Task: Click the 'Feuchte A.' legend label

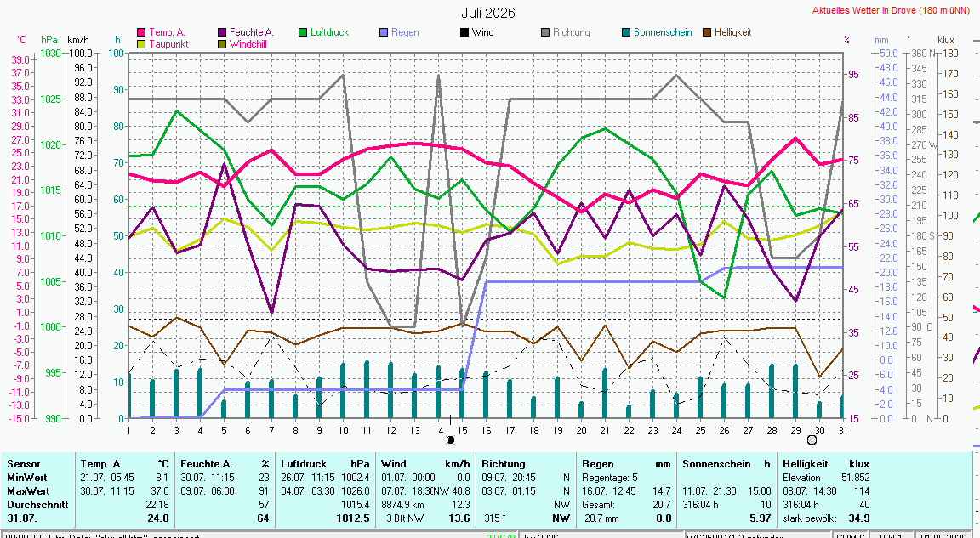Action: [x=251, y=32]
